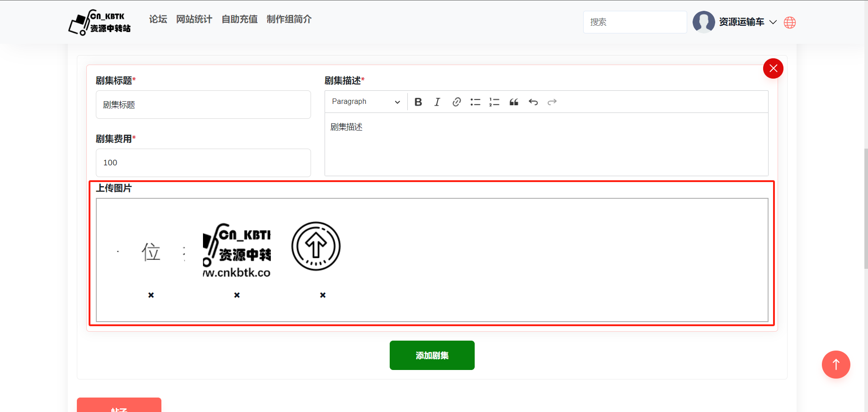Apply italic formatting in editor toolbar
This screenshot has height=412, width=868.
[x=437, y=102]
